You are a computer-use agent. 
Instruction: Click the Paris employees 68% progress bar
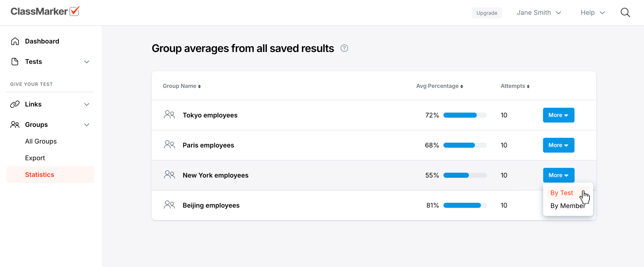click(x=465, y=145)
